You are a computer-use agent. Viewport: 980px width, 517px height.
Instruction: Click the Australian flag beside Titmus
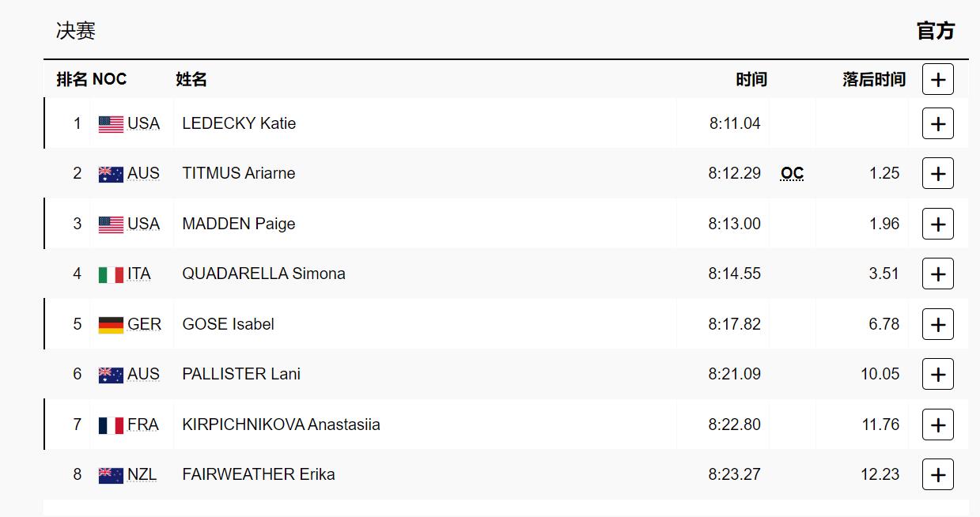pyautogui.click(x=111, y=174)
